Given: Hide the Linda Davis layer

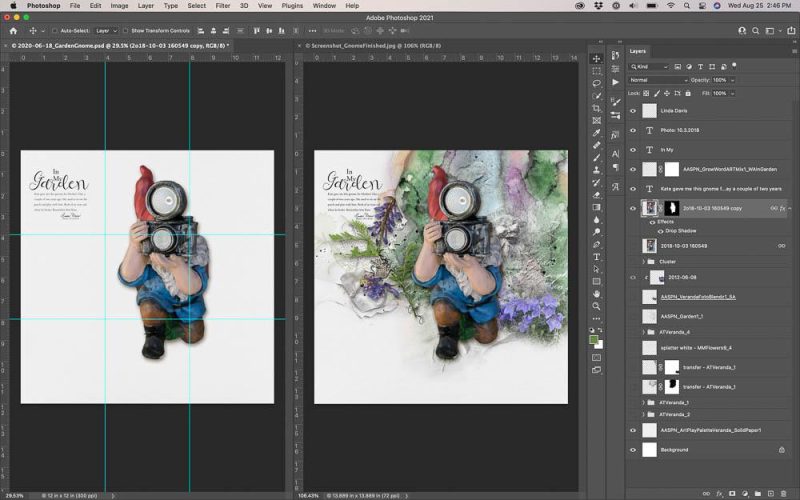Looking at the screenshot, I should tap(633, 111).
